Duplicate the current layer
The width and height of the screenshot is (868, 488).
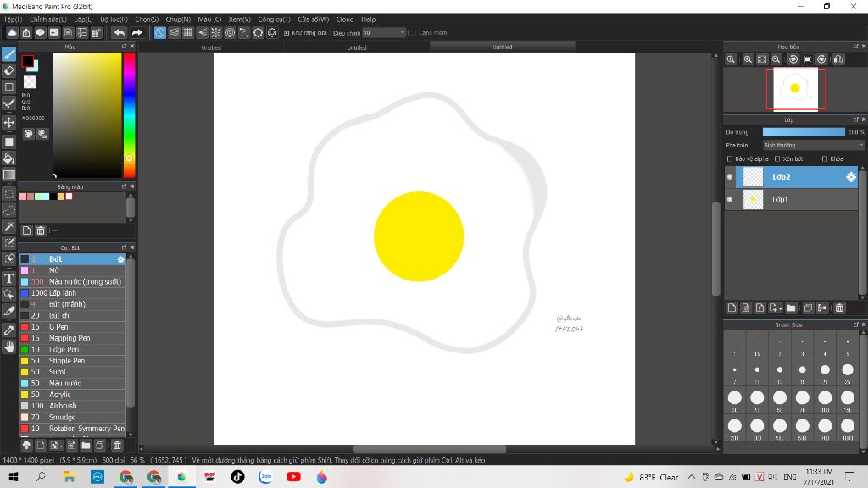tap(808, 308)
